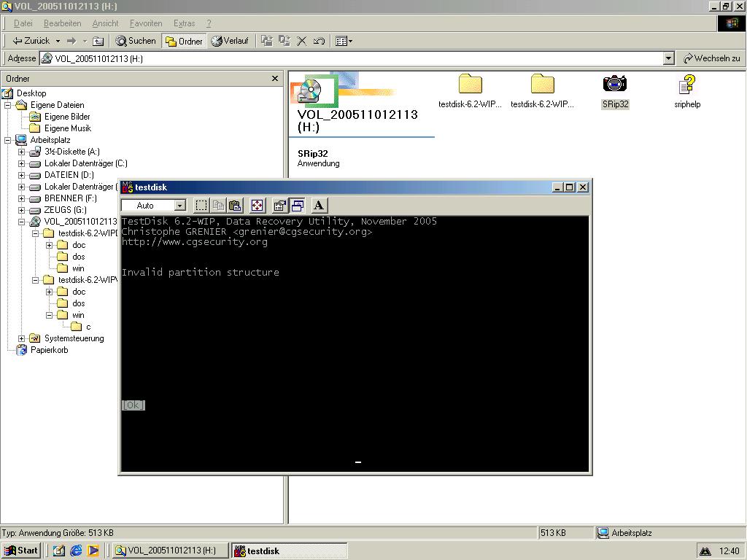Screen dimensions: 747x560
Task: Select Eigene Bilder folder
Action: pos(67,117)
